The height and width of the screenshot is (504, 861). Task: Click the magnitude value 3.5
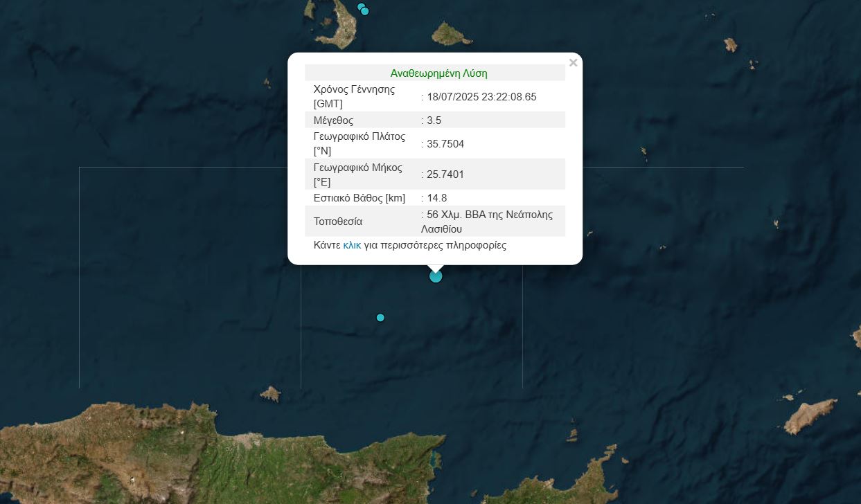click(x=434, y=120)
